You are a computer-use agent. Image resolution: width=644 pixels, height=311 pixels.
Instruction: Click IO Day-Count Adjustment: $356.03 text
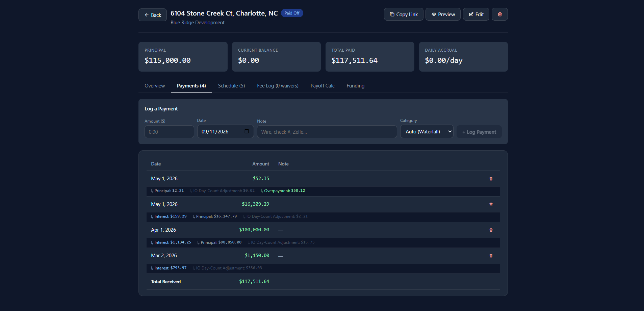[227, 268]
